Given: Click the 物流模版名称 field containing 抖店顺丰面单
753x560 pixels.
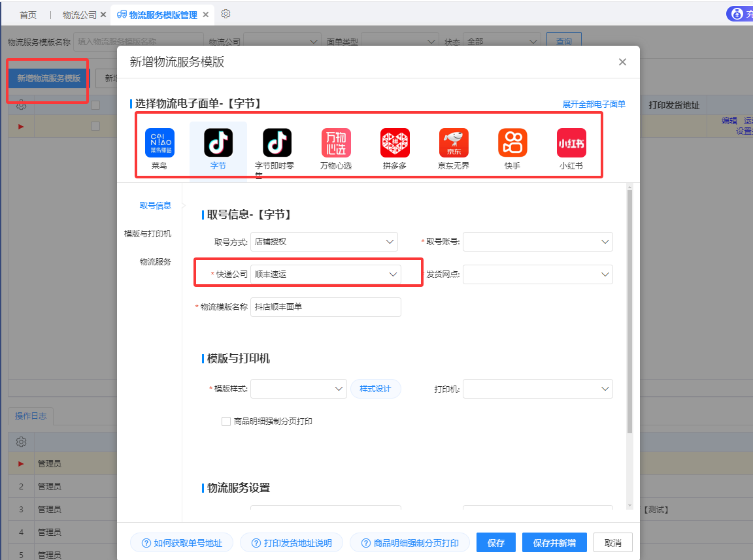Looking at the screenshot, I should pyautogui.click(x=326, y=307).
